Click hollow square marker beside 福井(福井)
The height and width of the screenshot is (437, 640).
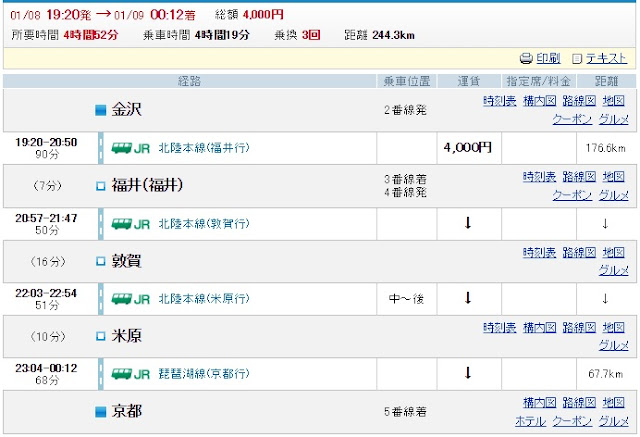pos(101,186)
